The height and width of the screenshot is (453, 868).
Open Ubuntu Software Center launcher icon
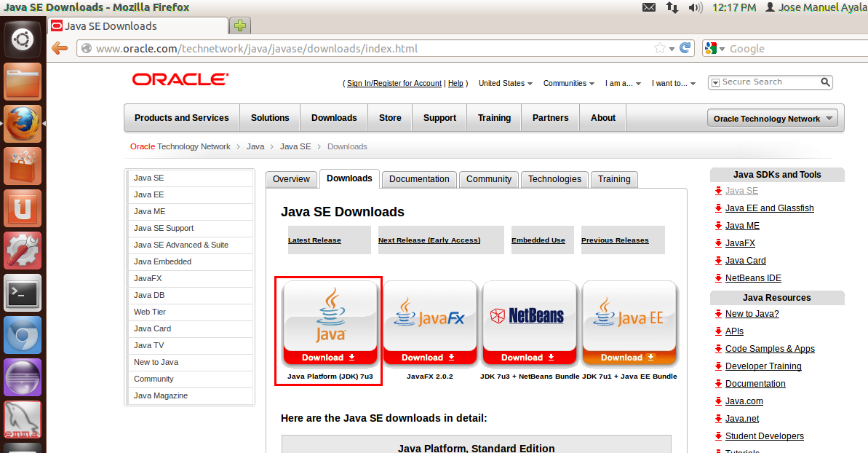22,166
